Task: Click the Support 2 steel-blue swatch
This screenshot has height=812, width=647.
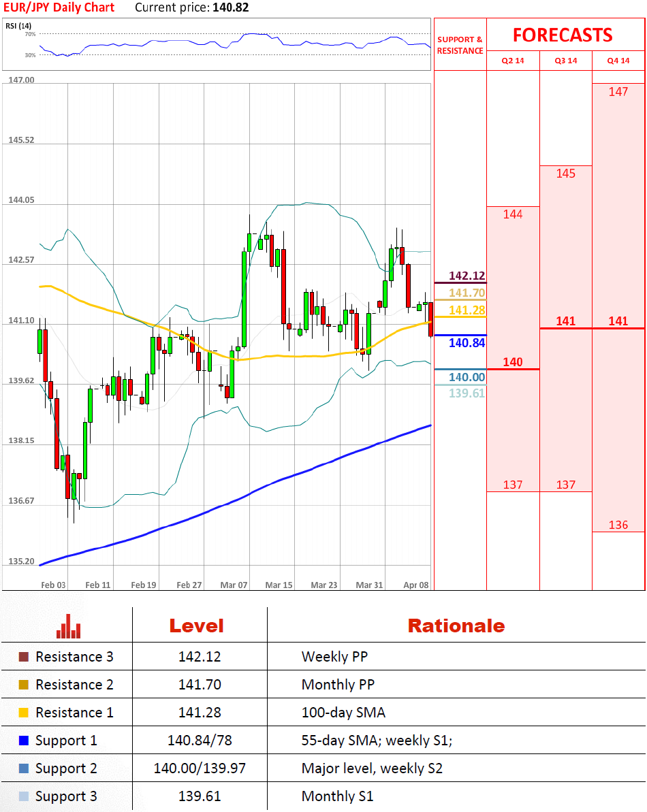Action: [23, 768]
